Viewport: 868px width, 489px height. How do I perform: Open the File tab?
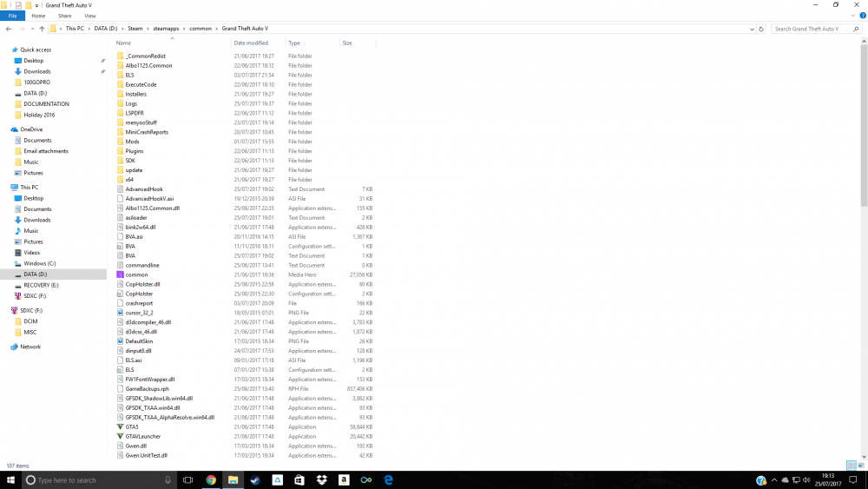tap(12, 16)
